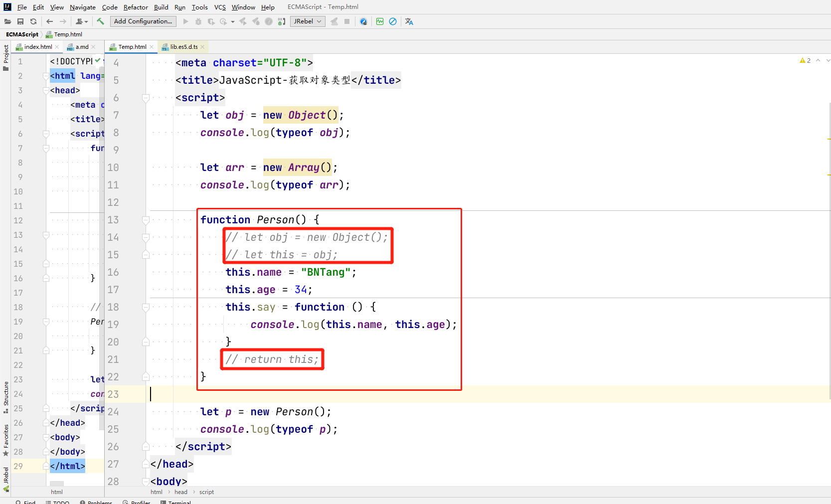Screen dimensions: 831x504
Task: Click the Add Configuration button
Action: pyautogui.click(x=143, y=21)
